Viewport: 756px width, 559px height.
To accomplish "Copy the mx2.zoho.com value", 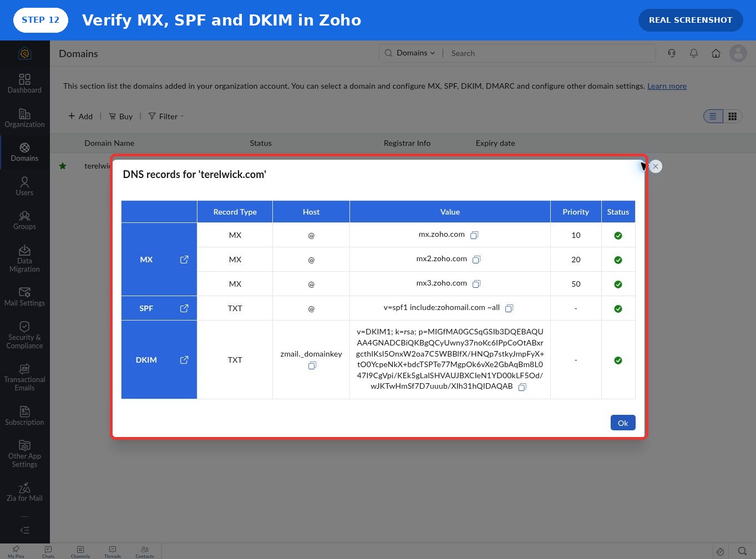I will click(x=476, y=260).
